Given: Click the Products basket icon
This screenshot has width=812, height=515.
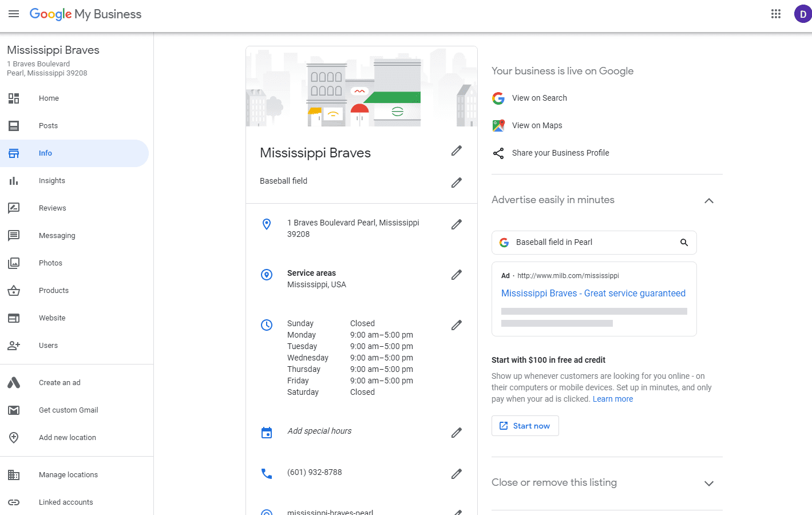Looking at the screenshot, I should click(x=14, y=291).
